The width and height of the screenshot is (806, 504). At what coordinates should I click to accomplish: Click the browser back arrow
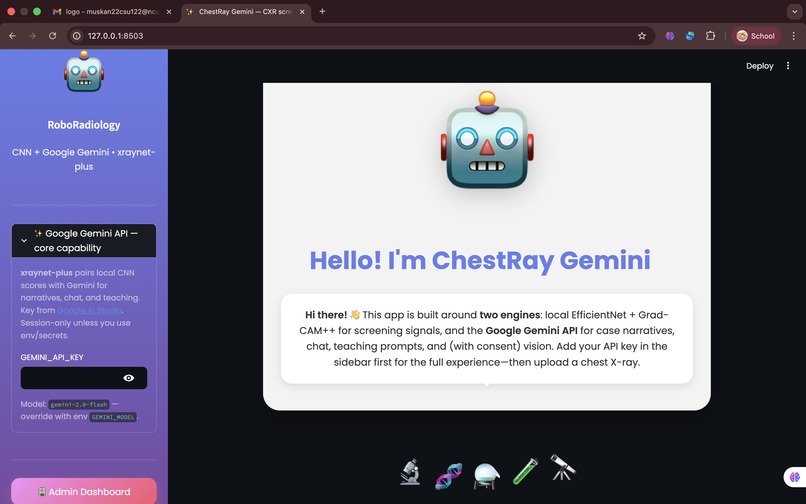point(12,36)
